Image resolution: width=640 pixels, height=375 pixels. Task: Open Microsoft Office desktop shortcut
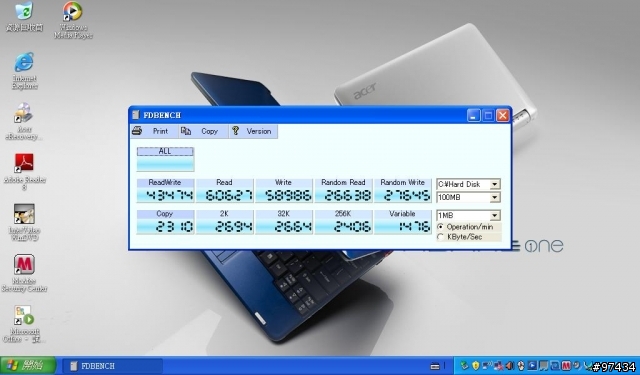tap(24, 324)
